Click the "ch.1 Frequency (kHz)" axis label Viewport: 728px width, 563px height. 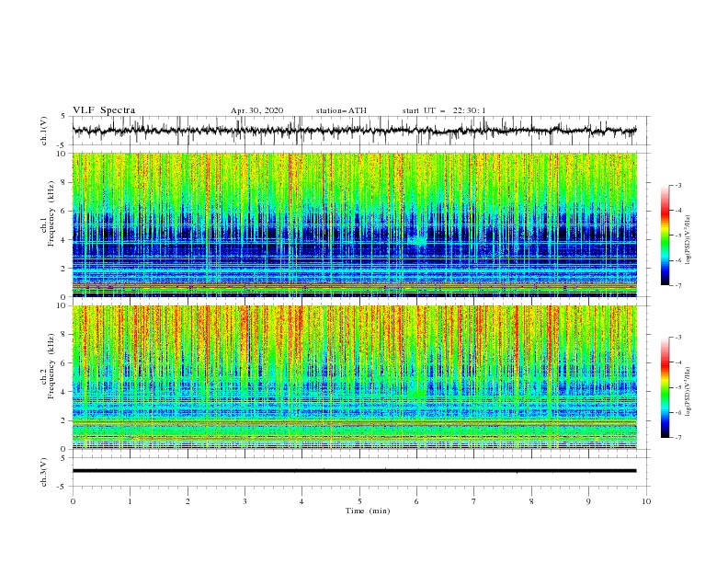[48, 213]
